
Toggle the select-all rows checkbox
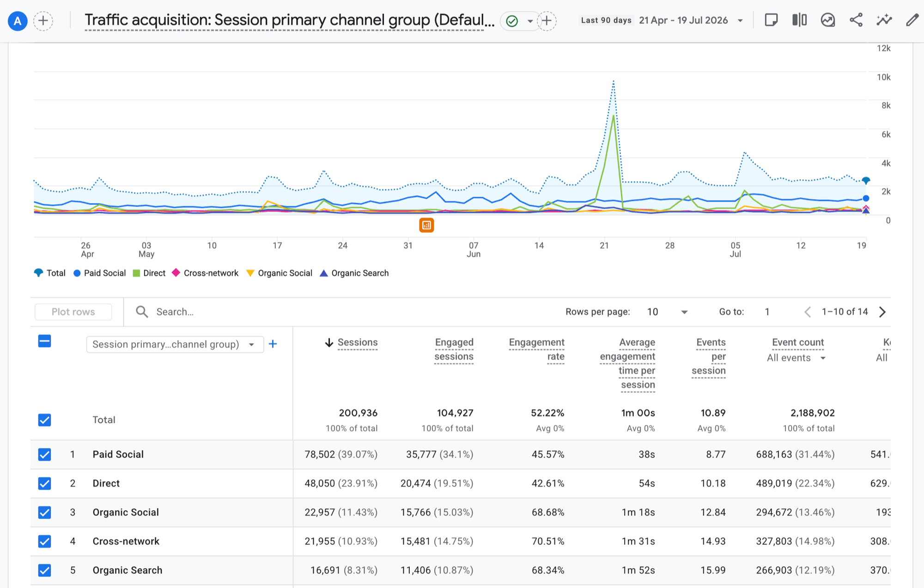click(44, 341)
